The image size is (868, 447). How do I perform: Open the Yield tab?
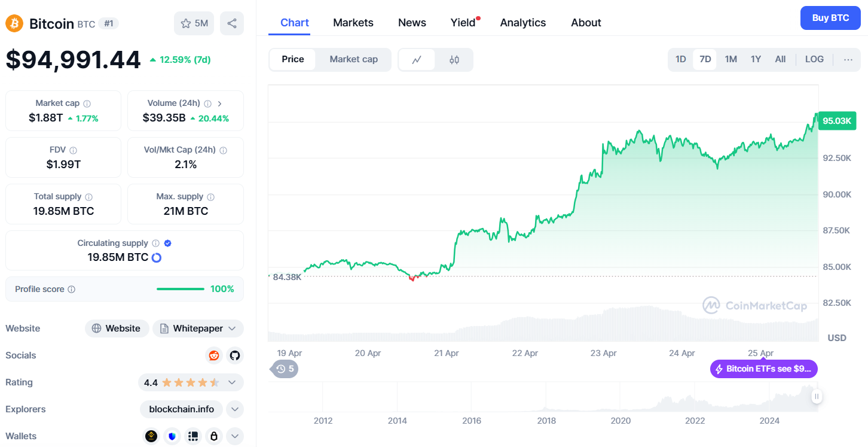point(464,23)
